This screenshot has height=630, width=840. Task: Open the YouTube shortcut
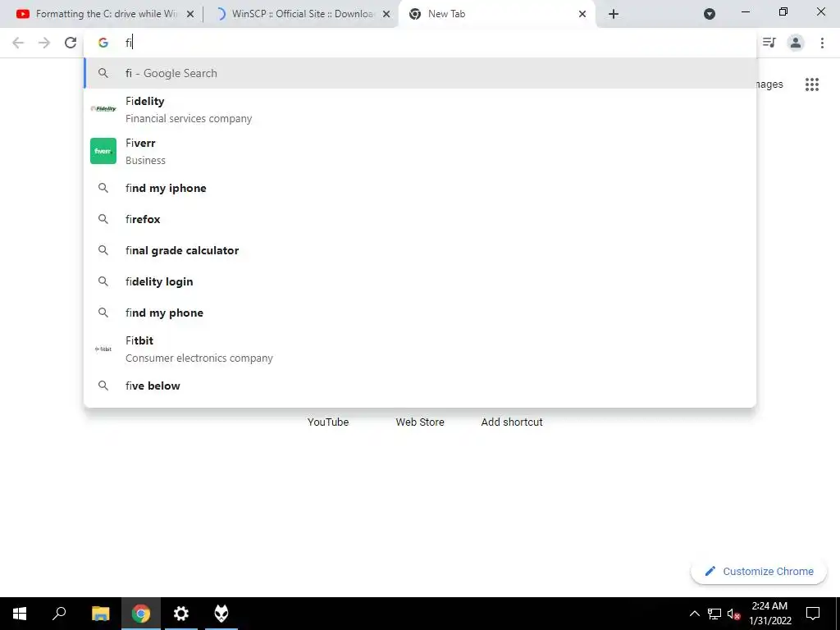(x=328, y=422)
